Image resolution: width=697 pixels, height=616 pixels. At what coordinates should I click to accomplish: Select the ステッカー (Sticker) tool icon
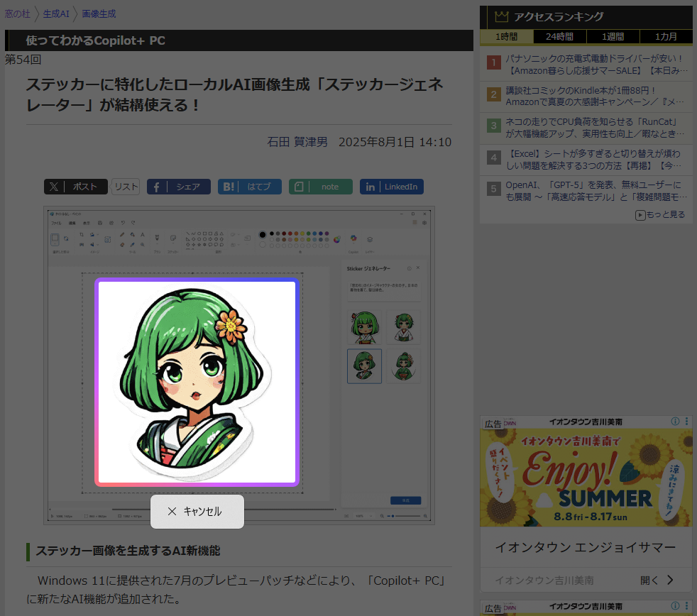(x=172, y=238)
